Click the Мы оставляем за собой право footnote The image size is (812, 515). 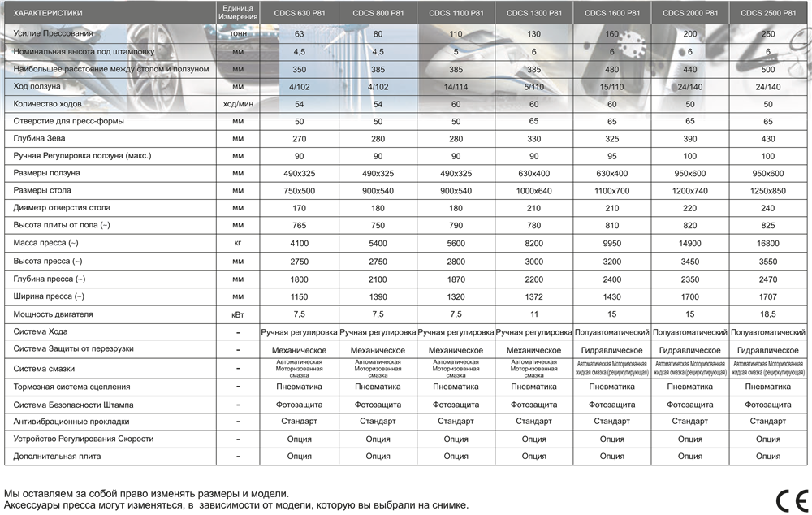click(x=146, y=494)
